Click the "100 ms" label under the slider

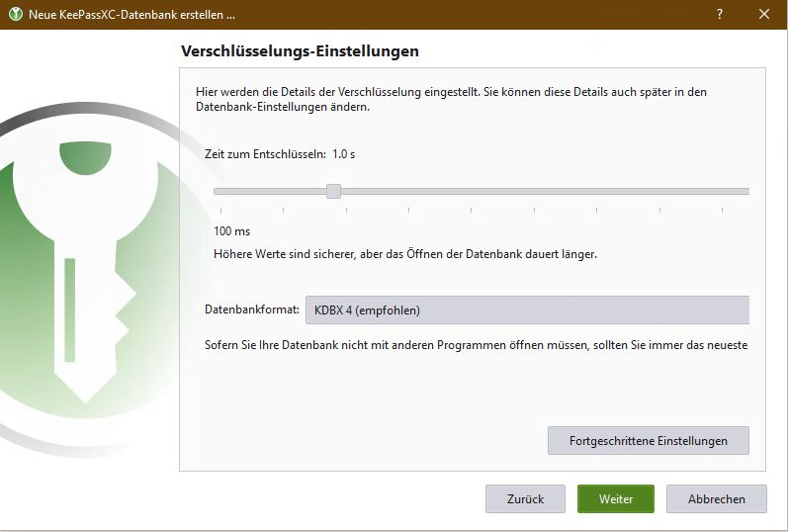[x=231, y=231]
